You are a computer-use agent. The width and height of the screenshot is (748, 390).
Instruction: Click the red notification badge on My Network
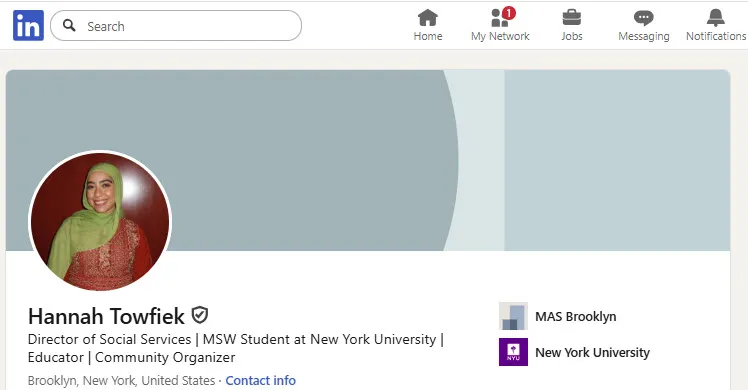click(x=509, y=13)
